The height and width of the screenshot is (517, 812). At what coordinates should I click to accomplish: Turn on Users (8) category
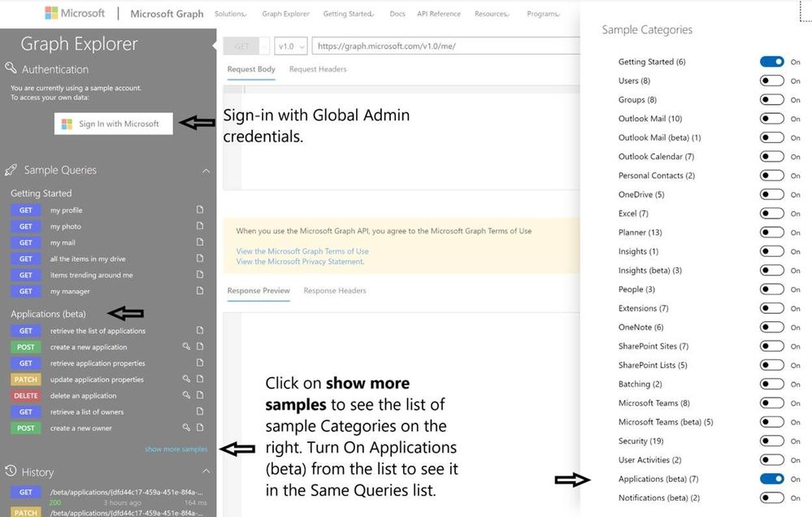pos(771,80)
